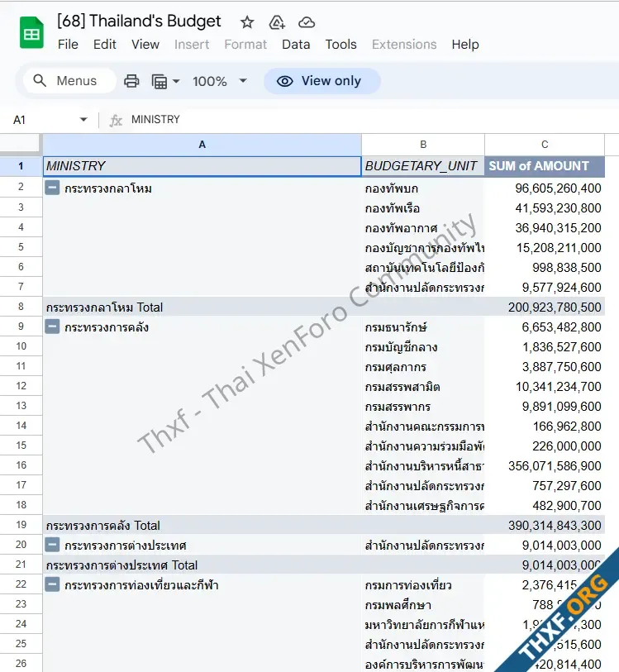This screenshot has width=619, height=672.
Task: Collapse the กระทรวงกลาโหม group
Action: tap(52, 188)
